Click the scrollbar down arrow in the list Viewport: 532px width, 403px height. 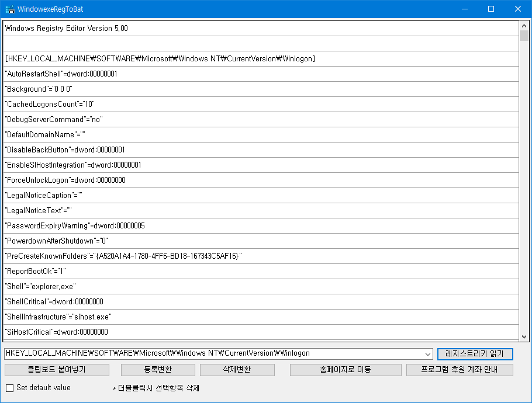coord(524,336)
